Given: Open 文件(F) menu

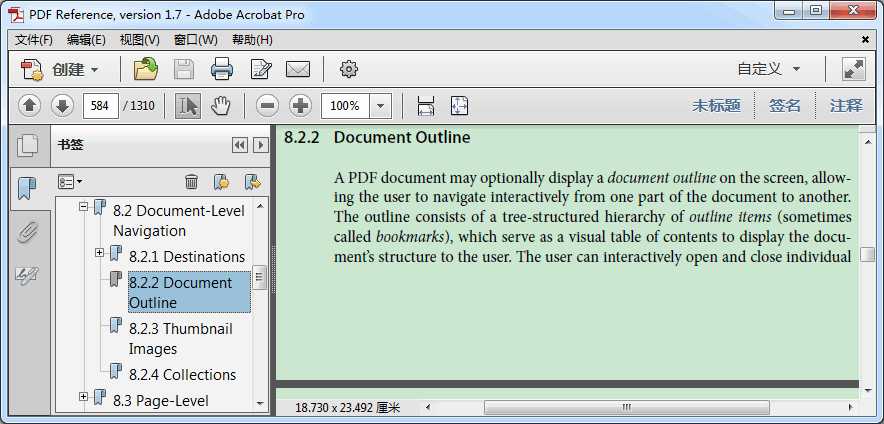Looking at the screenshot, I should pos(34,40).
